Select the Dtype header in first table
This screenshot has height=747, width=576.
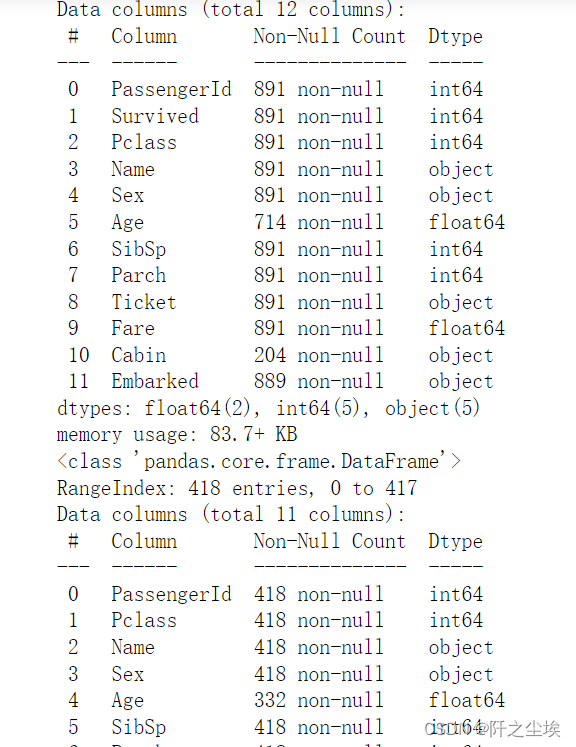pos(455,37)
